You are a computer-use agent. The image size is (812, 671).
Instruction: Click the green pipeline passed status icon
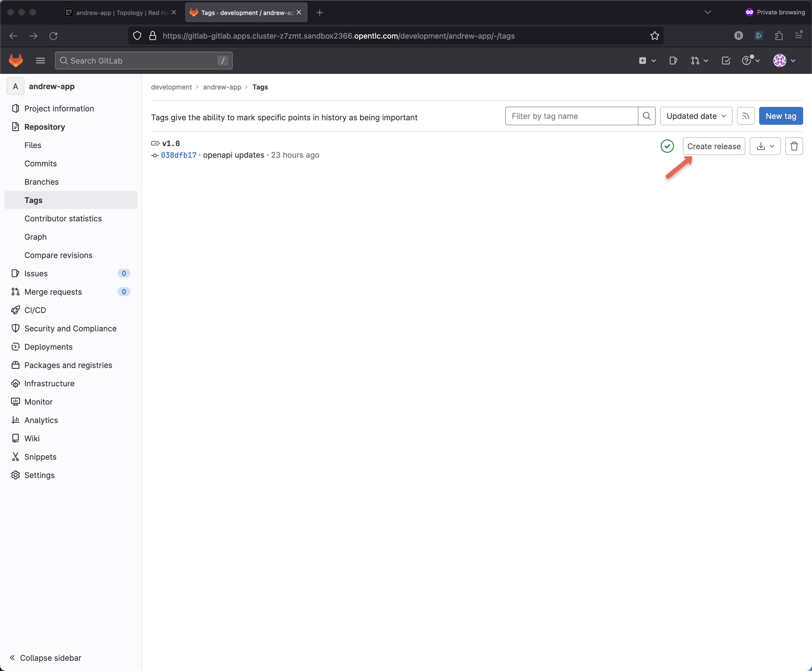click(667, 146)
